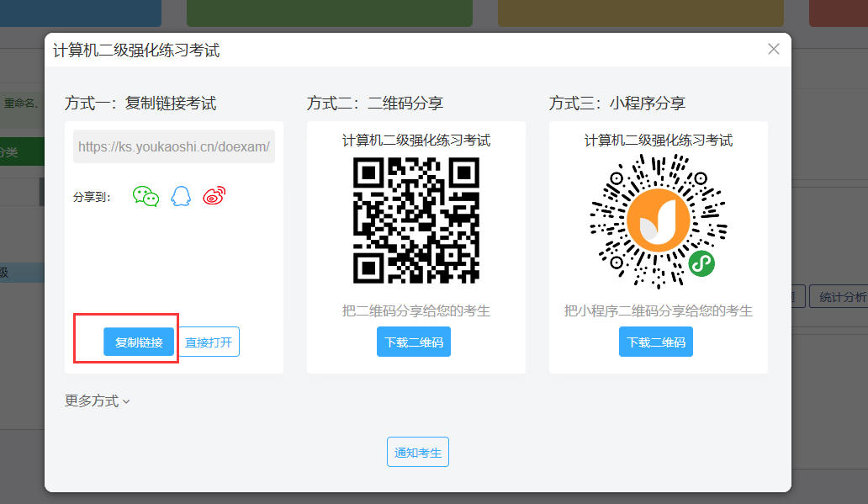The width and height of the screenshot is (868, 504).
Task: Click the 方式一:复制链接考试 heading
Action: point(140,103)
